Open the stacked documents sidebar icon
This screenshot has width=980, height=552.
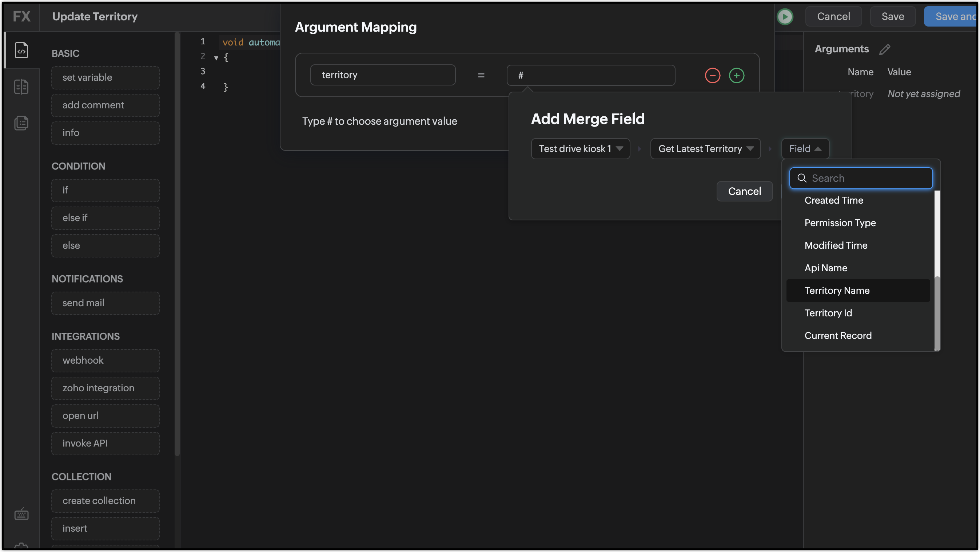[21, 123]
